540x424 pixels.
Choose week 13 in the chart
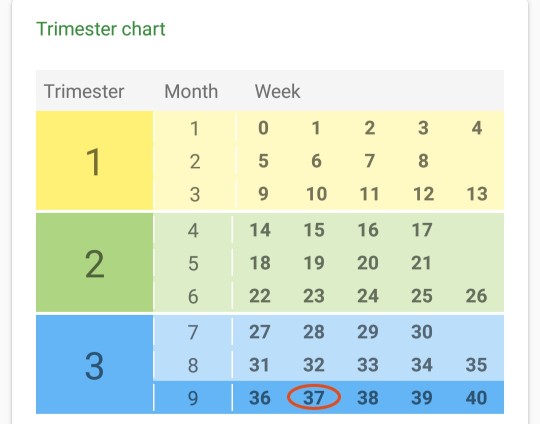[x=477, y=194]
